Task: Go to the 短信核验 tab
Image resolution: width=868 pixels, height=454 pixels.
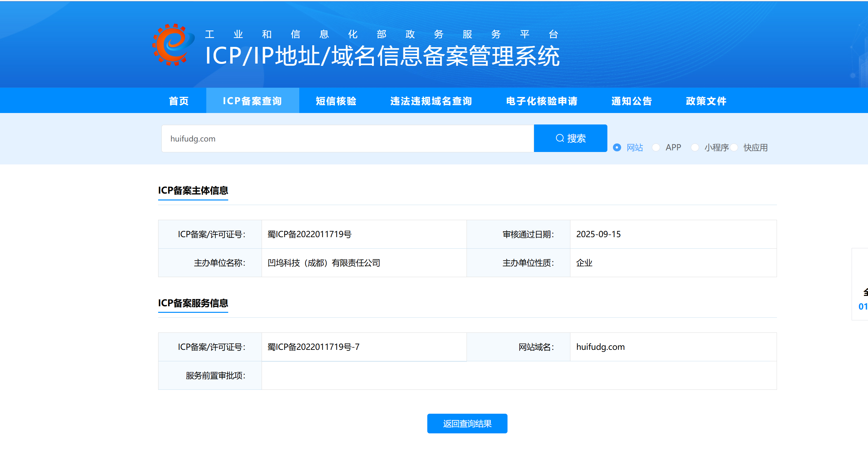Action: (x=336, y=101)
